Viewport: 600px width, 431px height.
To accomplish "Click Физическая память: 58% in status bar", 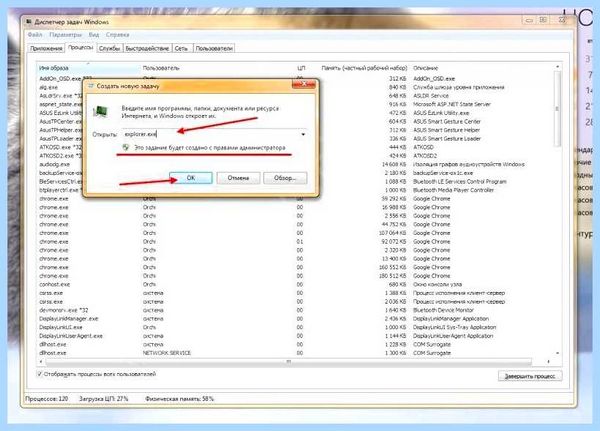I will tap(179, 399).
